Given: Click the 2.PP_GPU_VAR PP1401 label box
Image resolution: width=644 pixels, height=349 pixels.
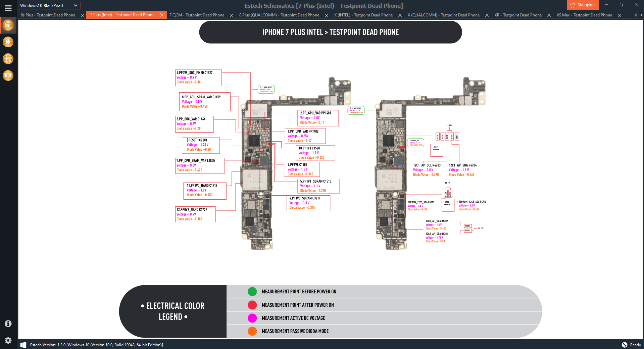Looking at the screenshot, I should coord(318,118).
